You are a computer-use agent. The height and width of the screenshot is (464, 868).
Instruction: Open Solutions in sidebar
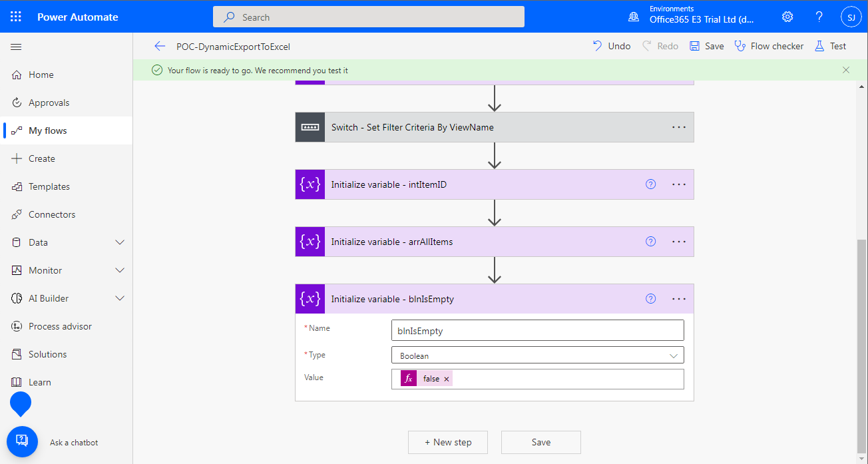[67, 354]
